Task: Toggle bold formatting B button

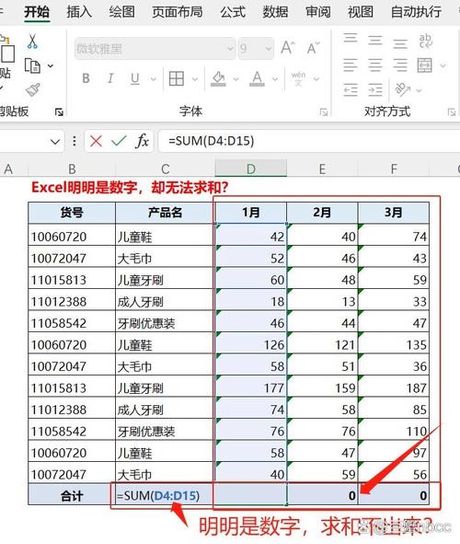Action: point(86,78)
